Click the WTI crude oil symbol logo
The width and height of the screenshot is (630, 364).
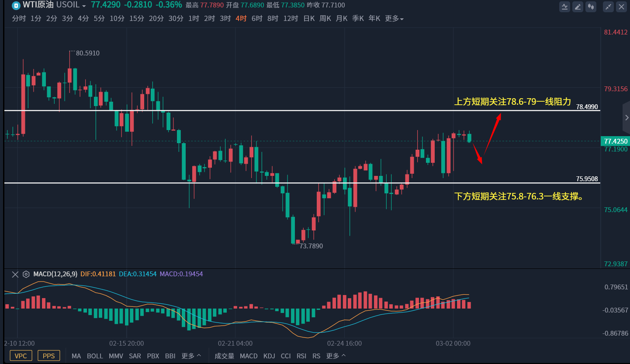click(x=16, y=6)
